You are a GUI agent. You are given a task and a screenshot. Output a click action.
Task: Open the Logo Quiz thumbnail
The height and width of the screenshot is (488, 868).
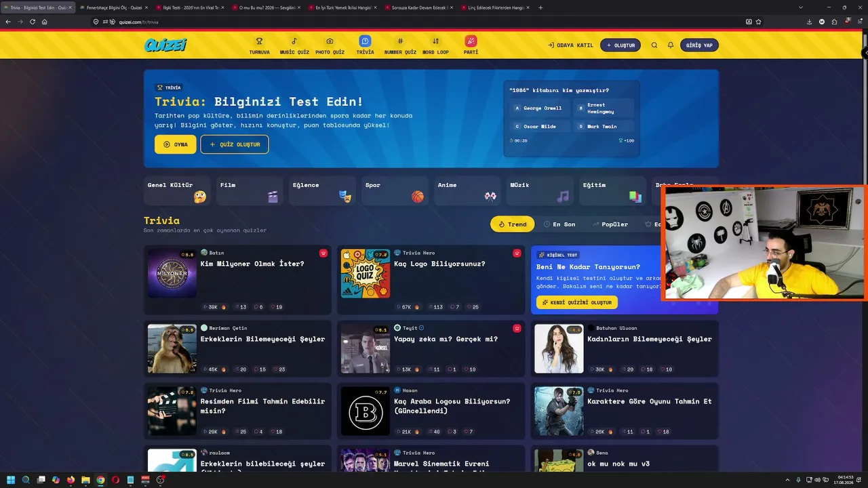[x=366, y=273]
